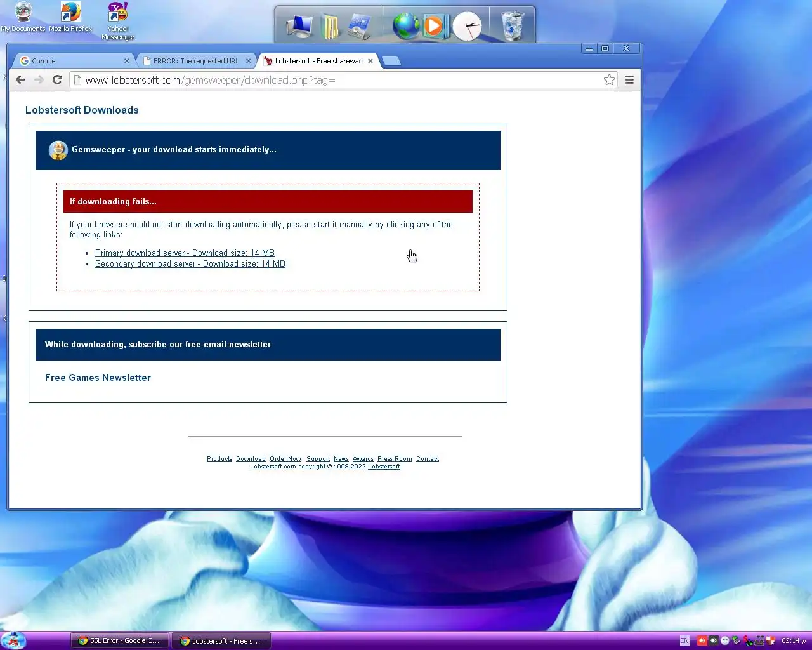
Task: Click the EN language indicator in tray
Action: click(684, 640)
